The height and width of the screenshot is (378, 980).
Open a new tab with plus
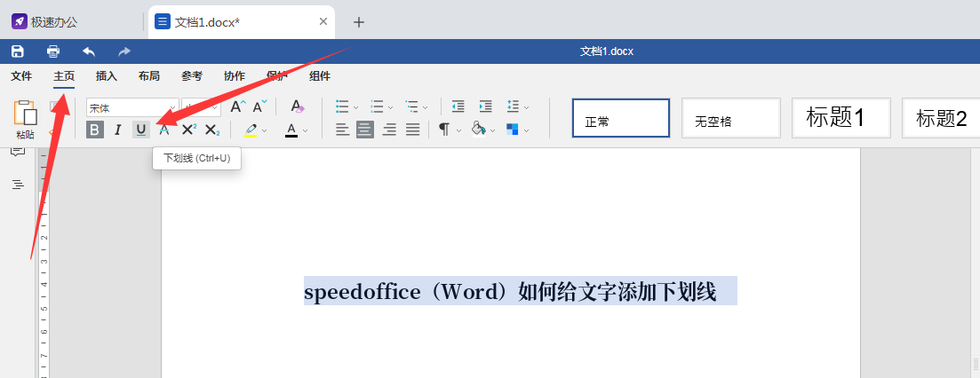(x=359, y=22)
